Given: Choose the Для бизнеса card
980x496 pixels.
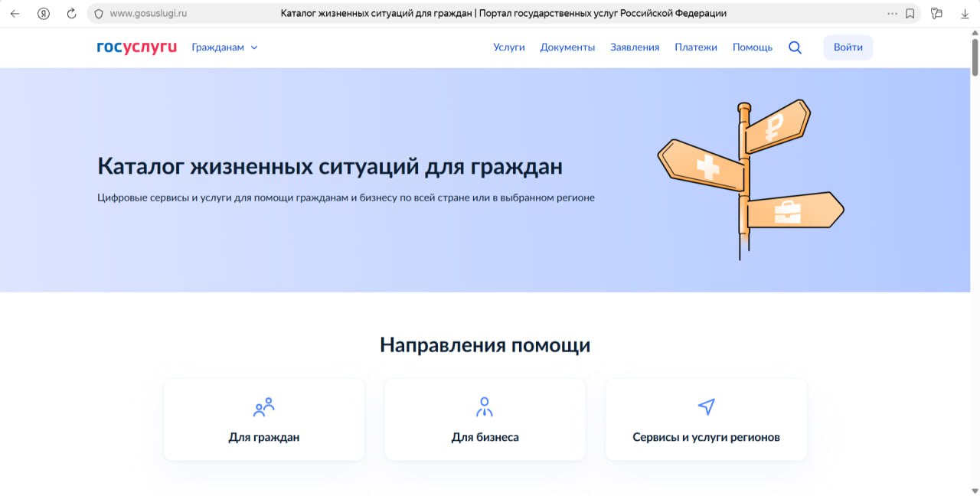Looking at the screenshot, I should pos(485,419).
